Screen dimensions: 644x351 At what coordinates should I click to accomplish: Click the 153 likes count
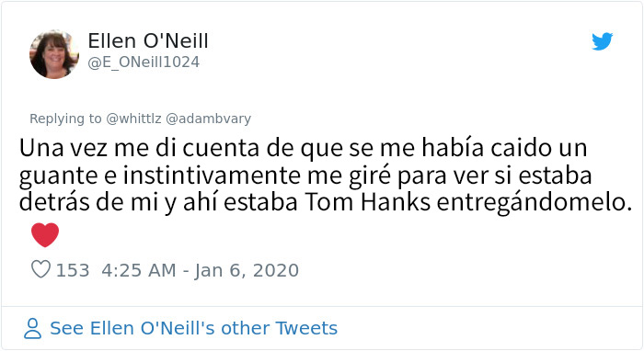click(73, 270)
